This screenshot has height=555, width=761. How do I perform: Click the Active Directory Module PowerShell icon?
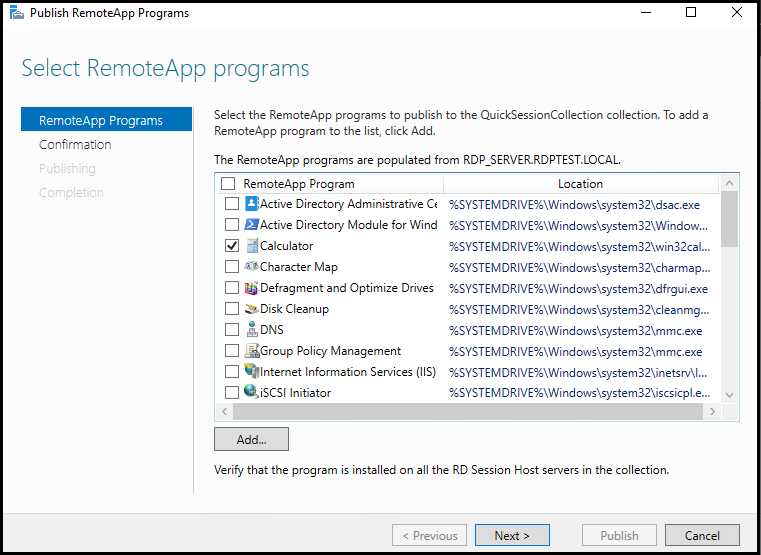click(251, 225)
